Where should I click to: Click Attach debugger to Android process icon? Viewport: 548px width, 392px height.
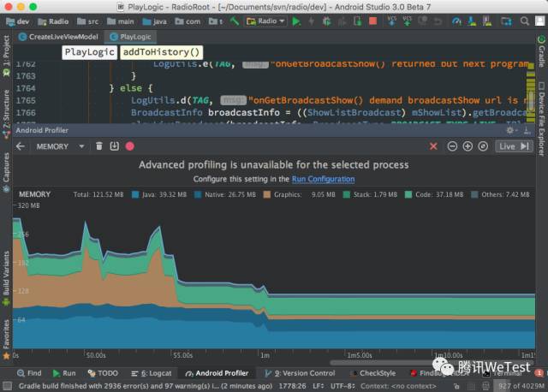pos(358,21)
